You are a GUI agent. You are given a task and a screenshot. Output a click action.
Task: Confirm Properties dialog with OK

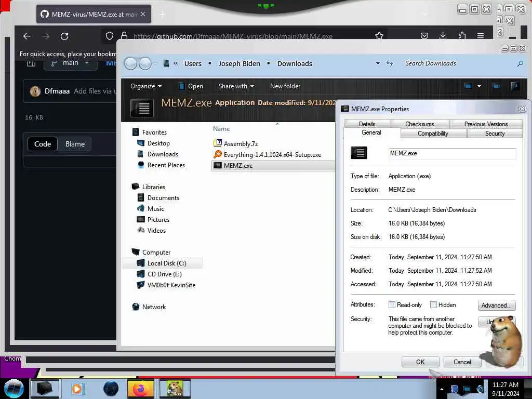click(420, 362)
